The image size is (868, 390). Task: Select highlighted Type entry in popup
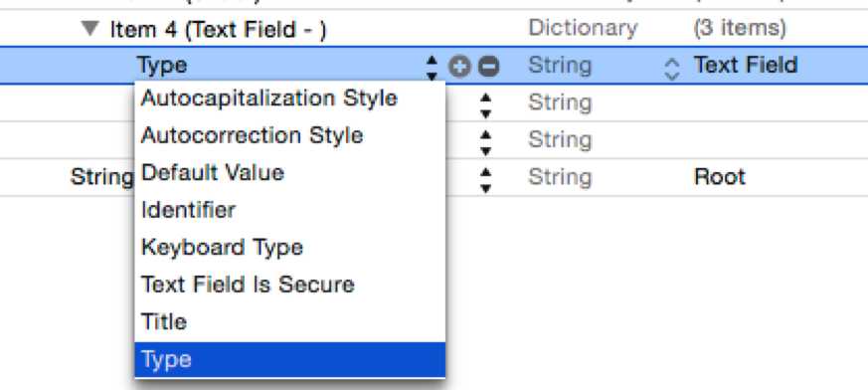point(289,359)
